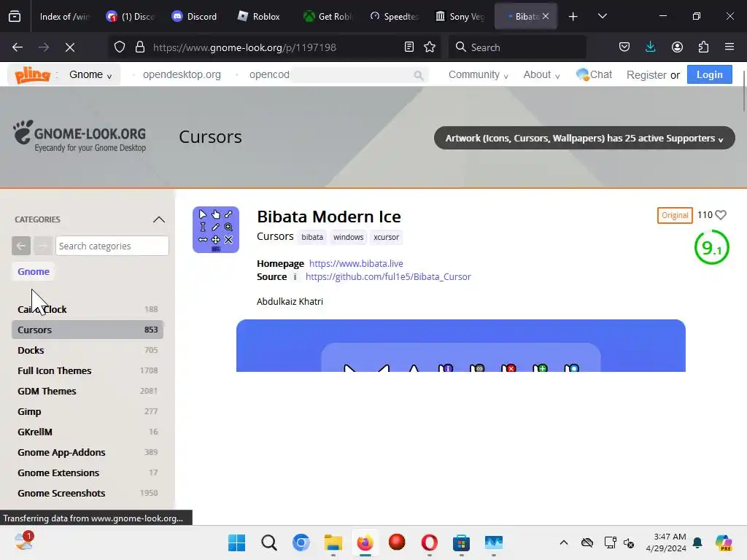Image resolution: width=747 pixels, height=560 pixels.
Task: Click the Pling logo
Action: [32, 75]
